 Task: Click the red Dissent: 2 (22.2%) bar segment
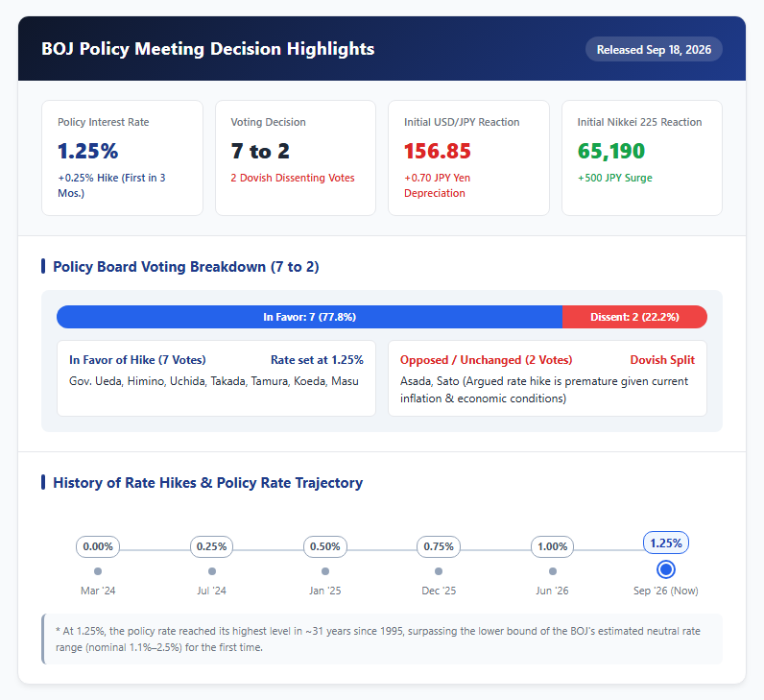634,317
